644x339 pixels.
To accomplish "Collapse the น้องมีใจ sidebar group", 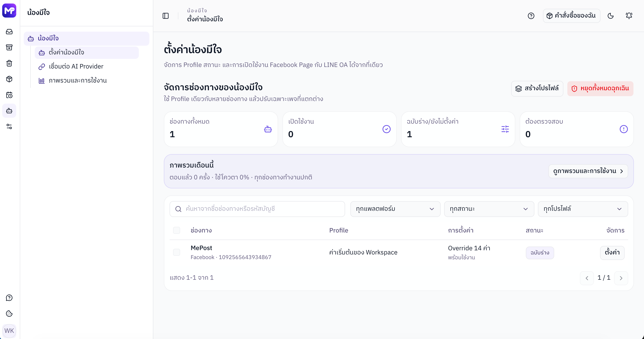I will pos(87,38).
